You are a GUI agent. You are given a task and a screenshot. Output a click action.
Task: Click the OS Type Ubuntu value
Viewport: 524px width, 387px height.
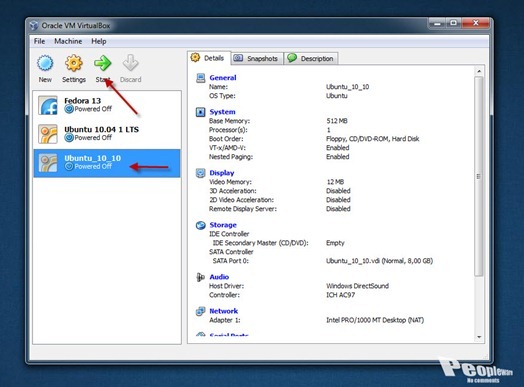[337, 96]
